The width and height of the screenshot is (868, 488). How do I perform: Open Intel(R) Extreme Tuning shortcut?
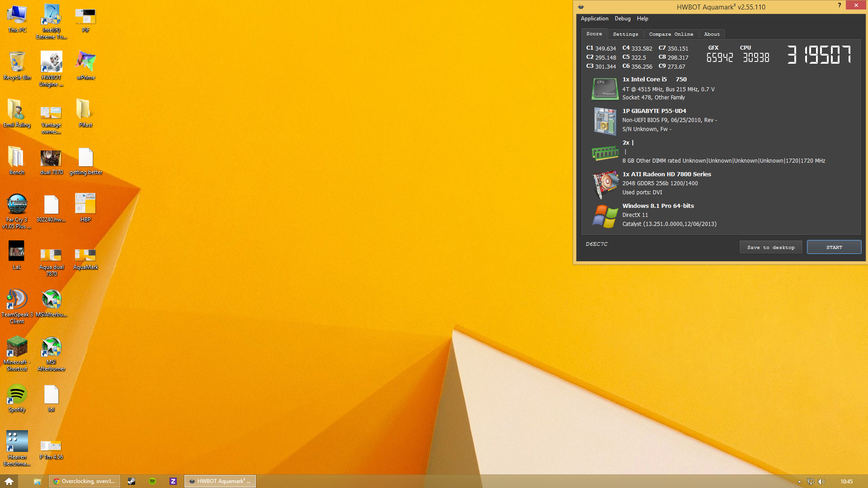pyautogui.click(x=52, y=21)
